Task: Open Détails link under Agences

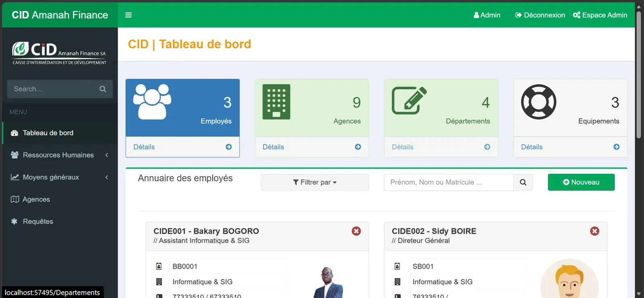Action: pos(273,147)
